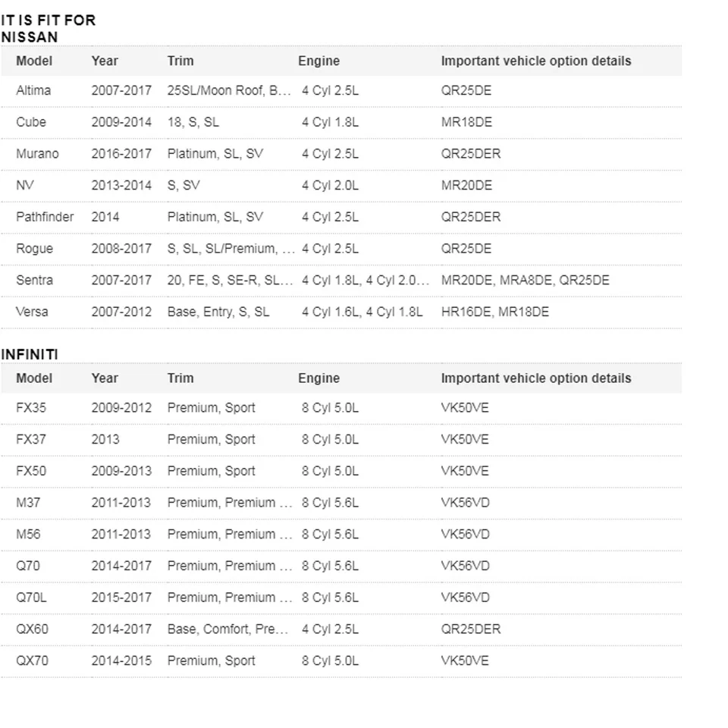
Task: Select the QX70 VK50VE engine code
Action: (x=465, y=661)
